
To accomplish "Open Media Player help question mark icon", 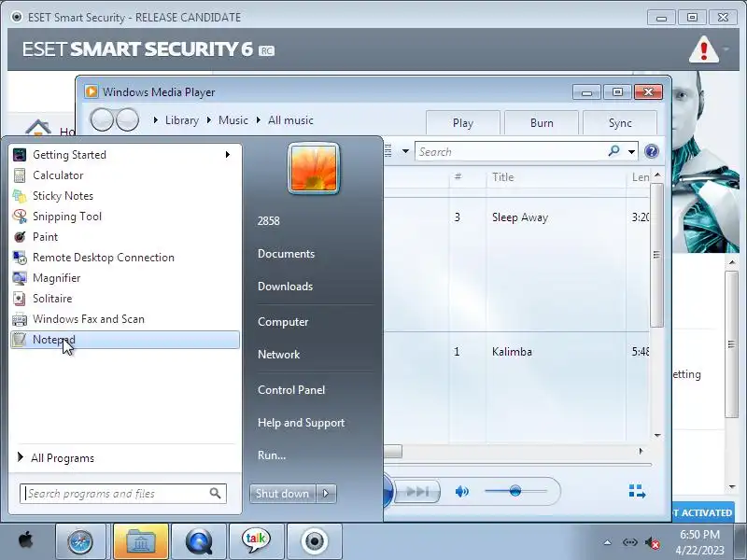I will click(x=651, y=151).
